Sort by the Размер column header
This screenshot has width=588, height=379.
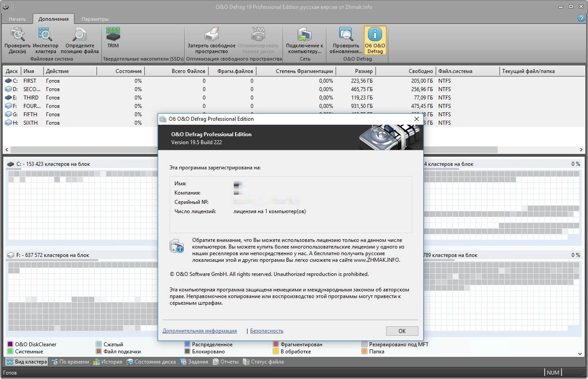pos(356,71)
